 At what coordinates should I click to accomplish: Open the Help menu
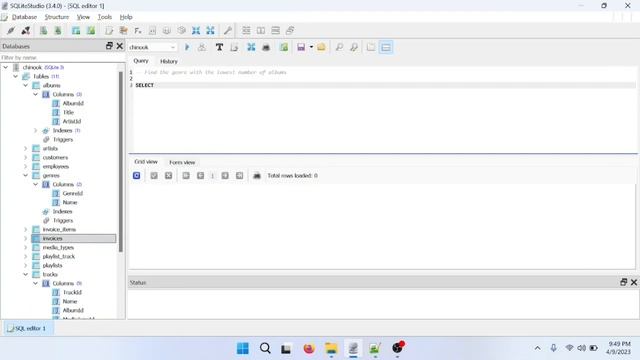(126, 17)
